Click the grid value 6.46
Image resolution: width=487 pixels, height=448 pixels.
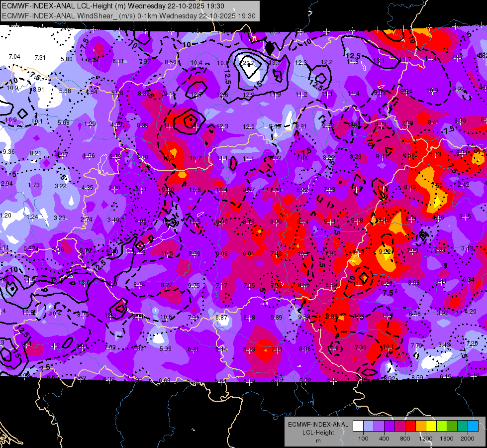[x=415, y=314]
